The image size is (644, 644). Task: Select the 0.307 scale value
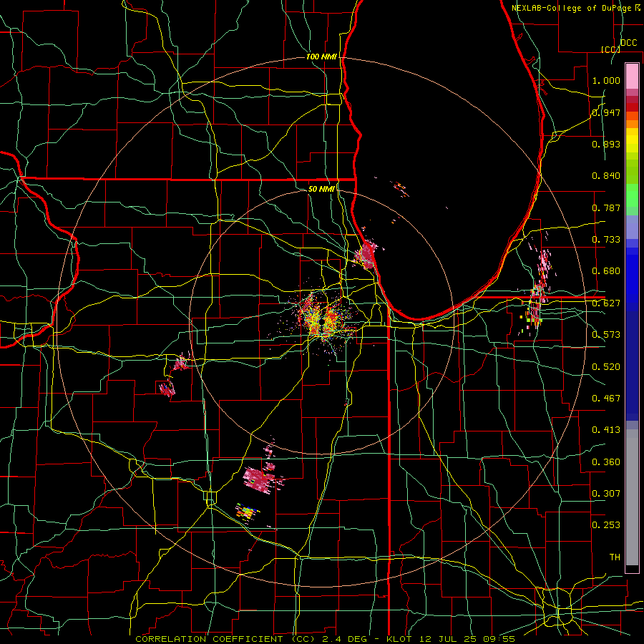606,493
